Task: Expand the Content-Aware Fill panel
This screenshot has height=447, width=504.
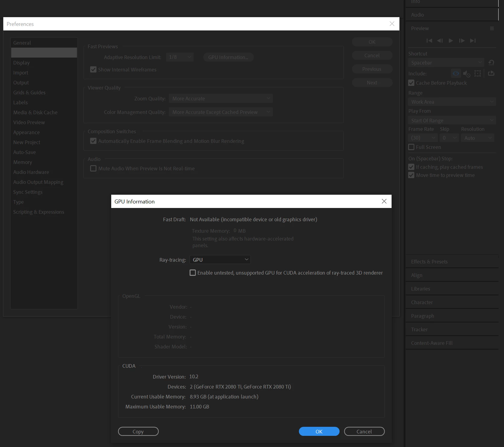Action: (x=452, y=343)
